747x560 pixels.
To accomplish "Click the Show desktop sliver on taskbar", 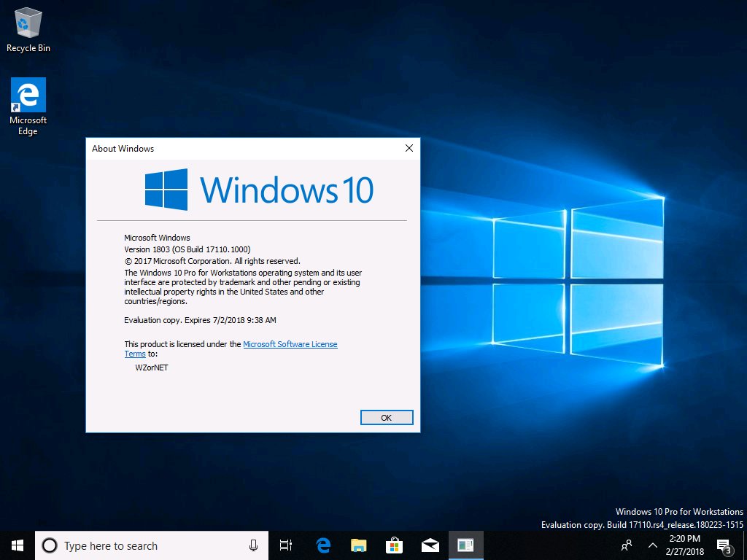I will click(745, 545).
